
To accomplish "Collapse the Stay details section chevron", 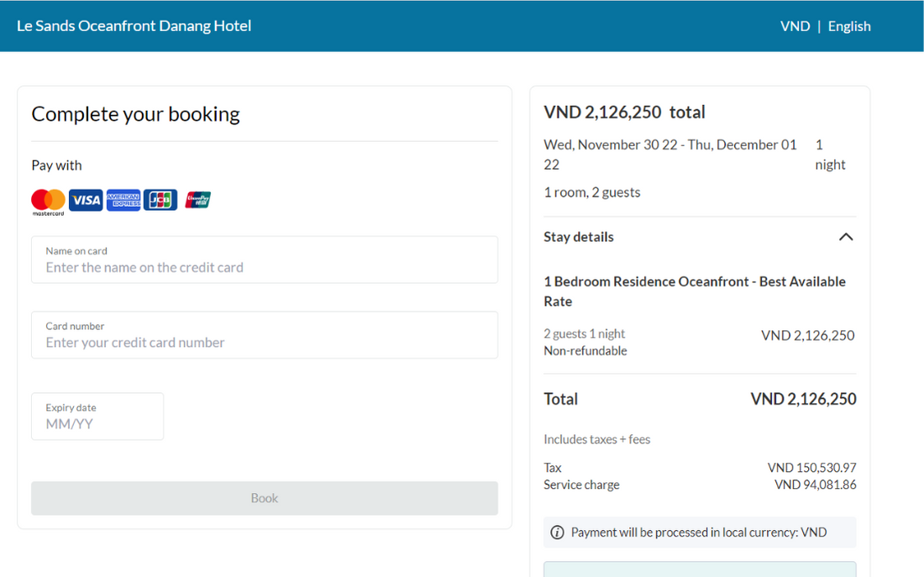I will point(846,237).
